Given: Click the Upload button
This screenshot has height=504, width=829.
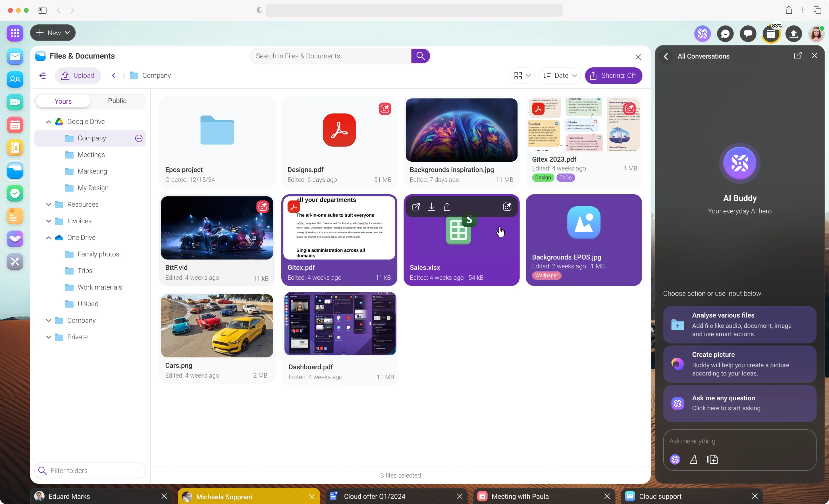Looking at the screenshot, I should (x=78, y=76).
